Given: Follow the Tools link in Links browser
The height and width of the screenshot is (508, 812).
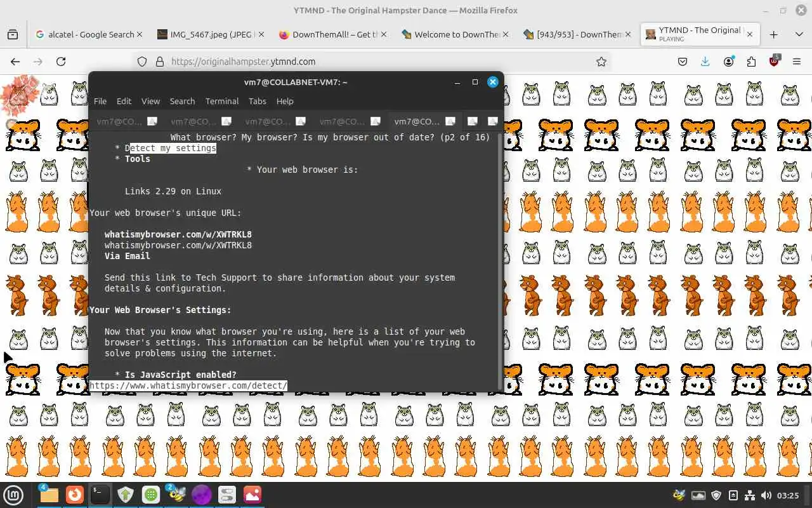Looking at the screenshot, I should 138,159.
